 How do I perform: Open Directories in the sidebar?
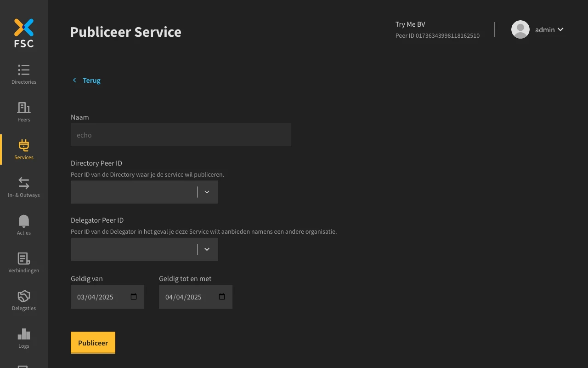click(x=24, y=74)
